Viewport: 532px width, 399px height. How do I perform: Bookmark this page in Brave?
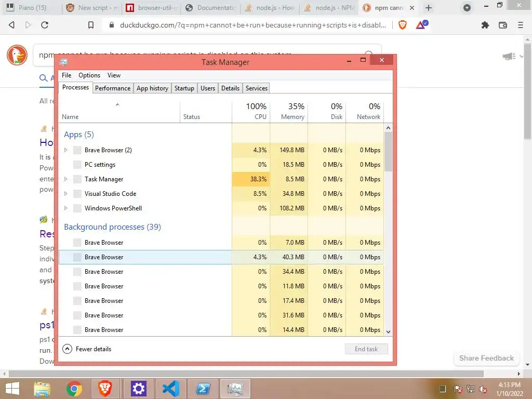(90, 25)
